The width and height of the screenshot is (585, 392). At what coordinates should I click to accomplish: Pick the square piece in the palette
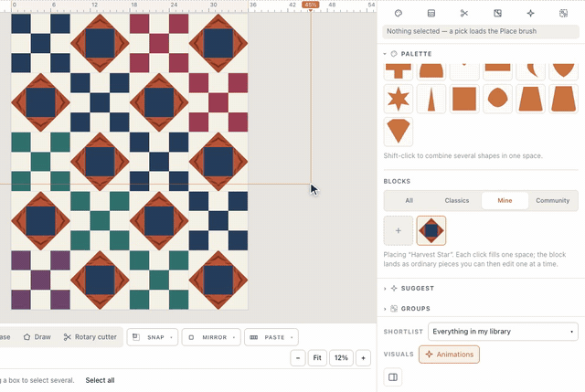click(464, 99)
